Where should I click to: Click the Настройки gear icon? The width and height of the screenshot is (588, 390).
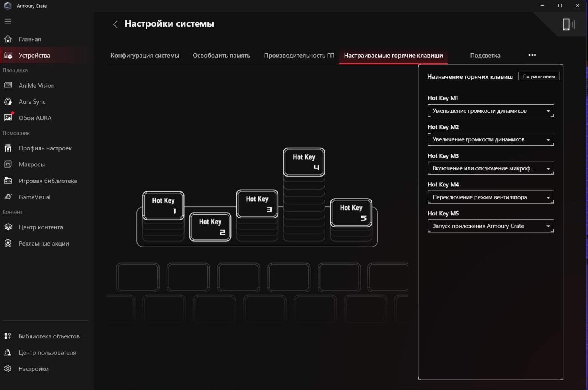(8, 369)
